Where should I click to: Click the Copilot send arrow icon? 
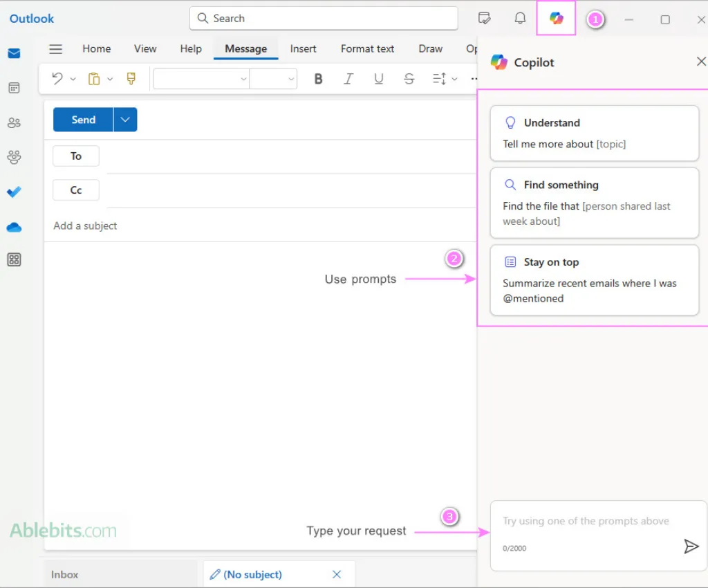point(691,546)
